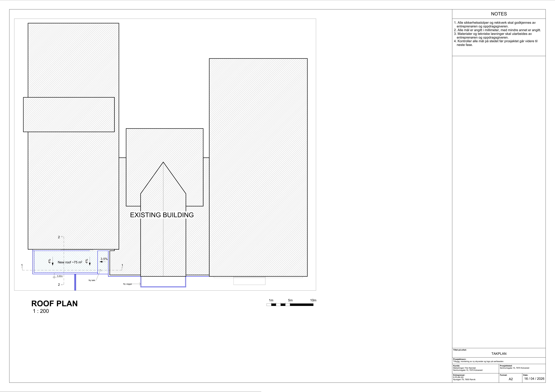Click the "K-PLAN AS" contractor name
Screen dimensions: 555x392
click(458, 377)
